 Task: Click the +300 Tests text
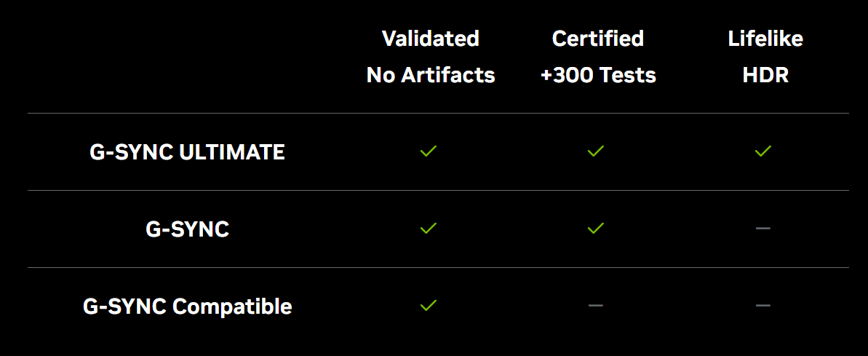[598, 75]
